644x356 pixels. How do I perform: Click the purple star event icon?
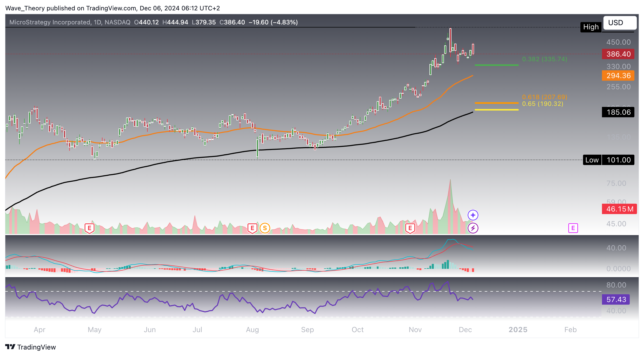[473, 215]
